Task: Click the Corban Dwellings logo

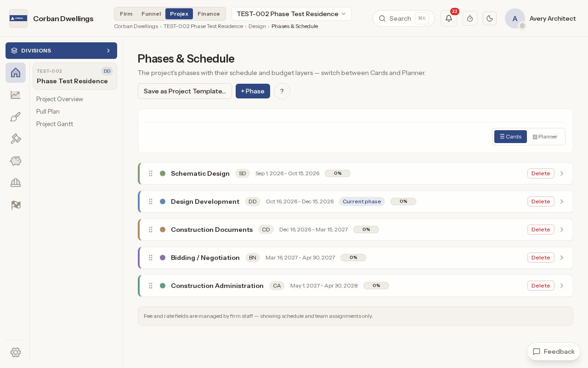Action: click(x=18, y=18)
